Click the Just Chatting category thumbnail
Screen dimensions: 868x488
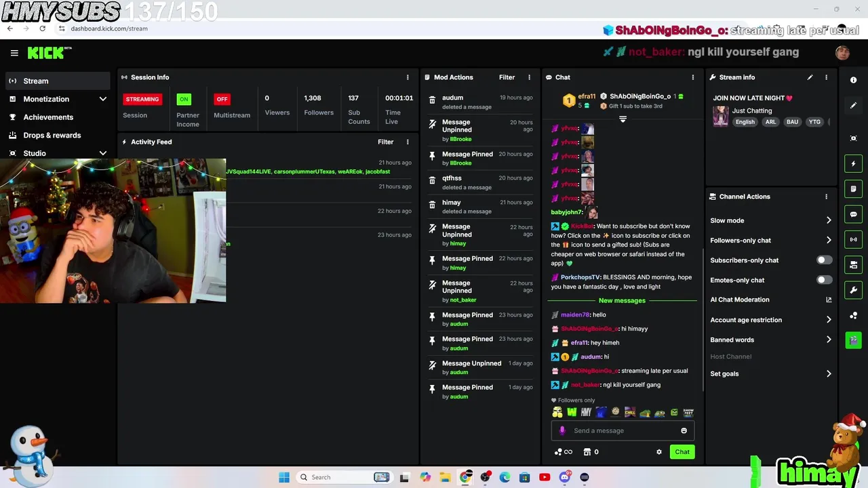tap(720, 115)
